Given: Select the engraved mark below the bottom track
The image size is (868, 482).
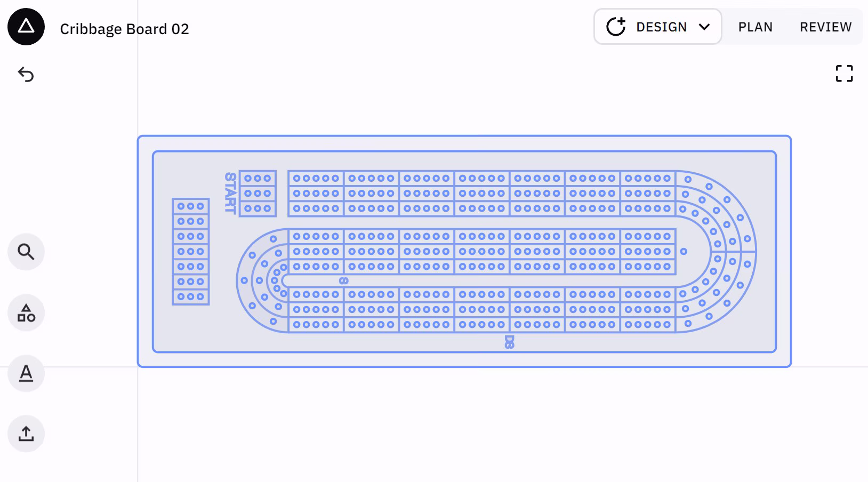Looking at the screenshot, I should pyautogui.click(x=509, y=342).
